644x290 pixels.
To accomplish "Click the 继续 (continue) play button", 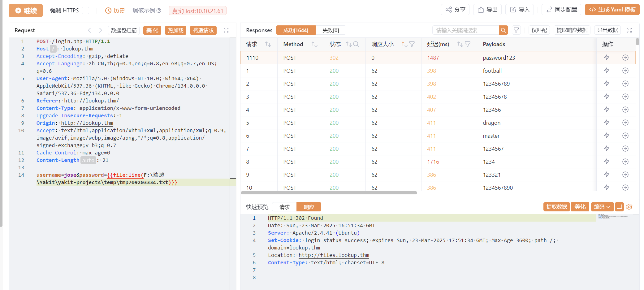I will (x=26, y=11).
